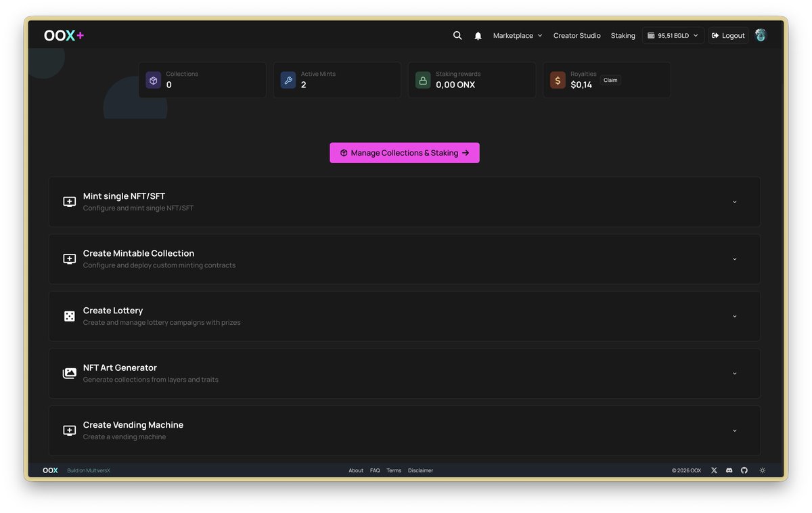Click the Active Mints wrench icon
Image resolution: width=812 pixels, height=513 pixels.
pos(288,81)
